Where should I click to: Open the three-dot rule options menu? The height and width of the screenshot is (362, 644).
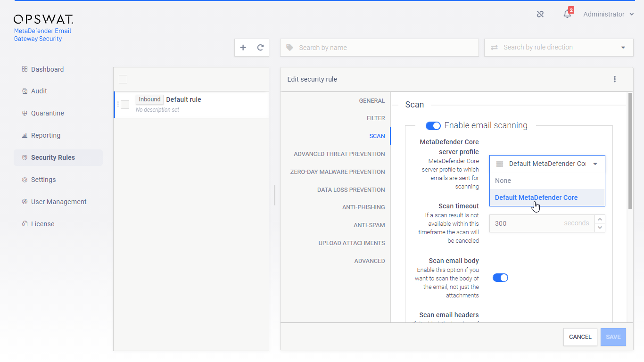point(615,79)
